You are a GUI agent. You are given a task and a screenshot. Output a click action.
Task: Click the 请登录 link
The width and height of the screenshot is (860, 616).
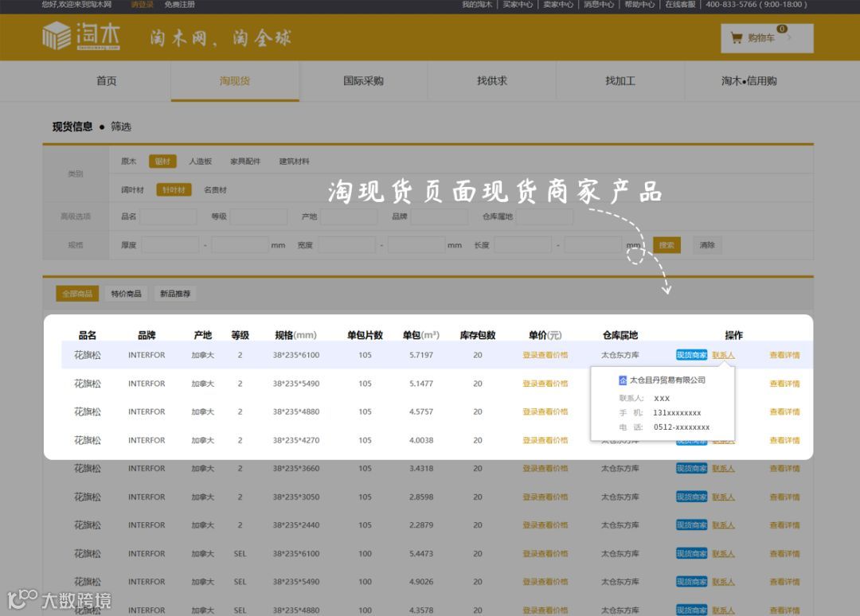pos(142,5)
